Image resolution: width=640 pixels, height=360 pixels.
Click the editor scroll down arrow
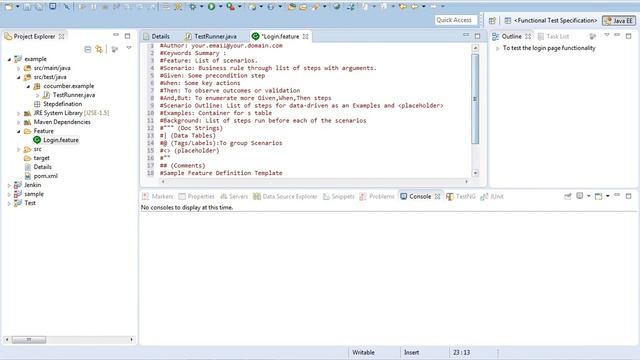tap(475, 173)
